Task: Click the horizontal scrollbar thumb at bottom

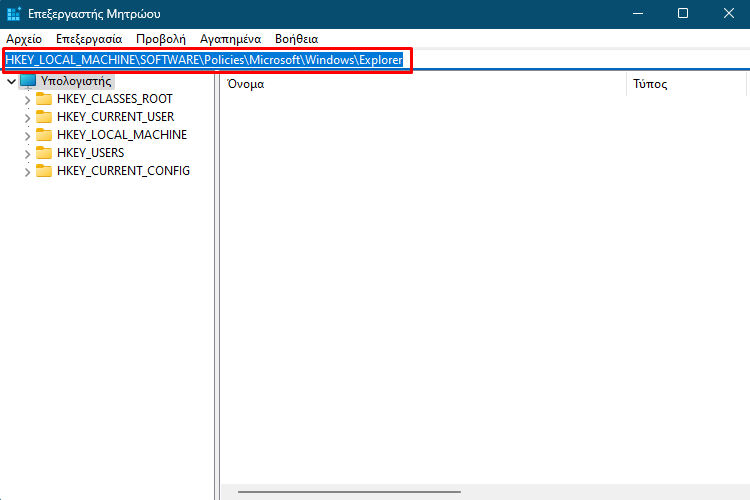Action: (349, 491)
